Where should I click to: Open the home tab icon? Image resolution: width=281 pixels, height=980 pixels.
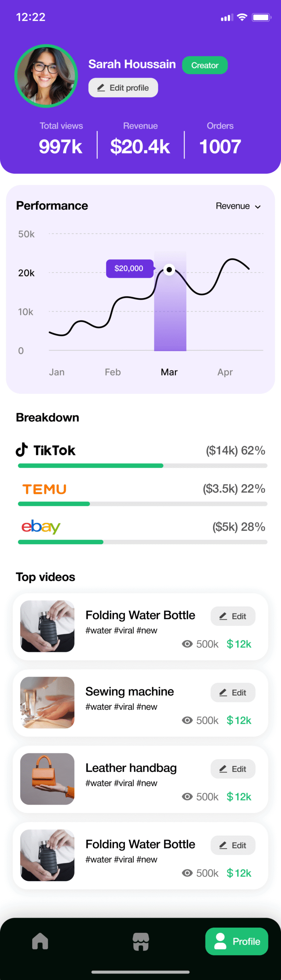pyautogui.click(x=40, y=941)
